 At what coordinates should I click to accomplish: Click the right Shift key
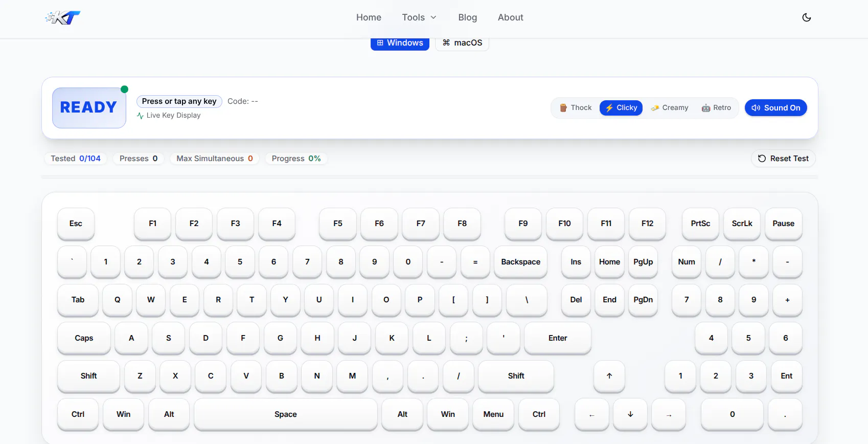coord(516,376)
